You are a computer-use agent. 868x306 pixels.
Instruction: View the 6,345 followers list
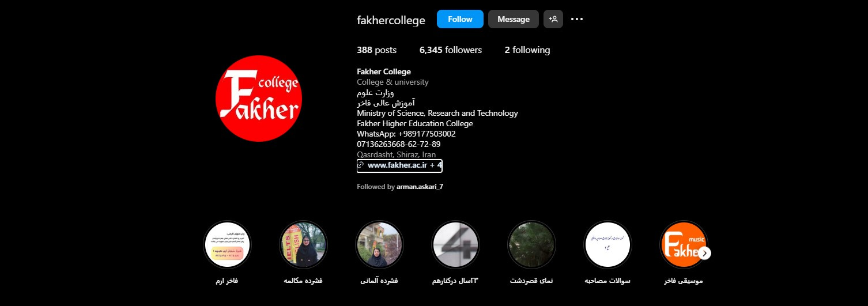pos(451,50)
